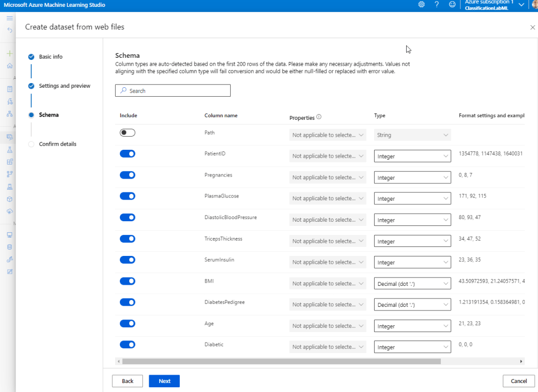Select the Settings and preview step

coord(64,86)
